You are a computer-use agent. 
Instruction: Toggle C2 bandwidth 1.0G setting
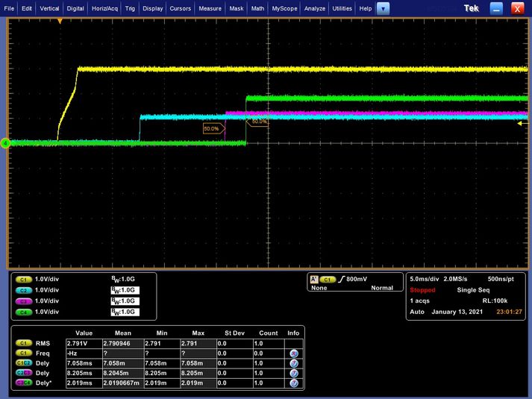click(125, 290)
